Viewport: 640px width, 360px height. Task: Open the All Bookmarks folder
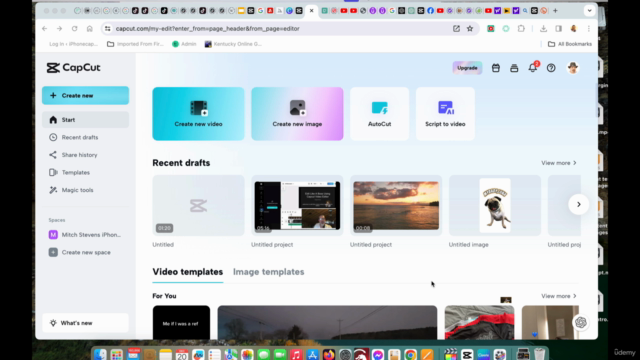(x=570, y=44)
